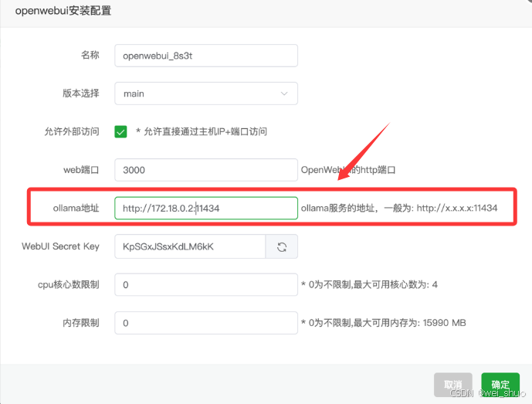Click the max available memory 15990 MB note
This screenshot has height=404, width=532.
(x=384, y=323)
